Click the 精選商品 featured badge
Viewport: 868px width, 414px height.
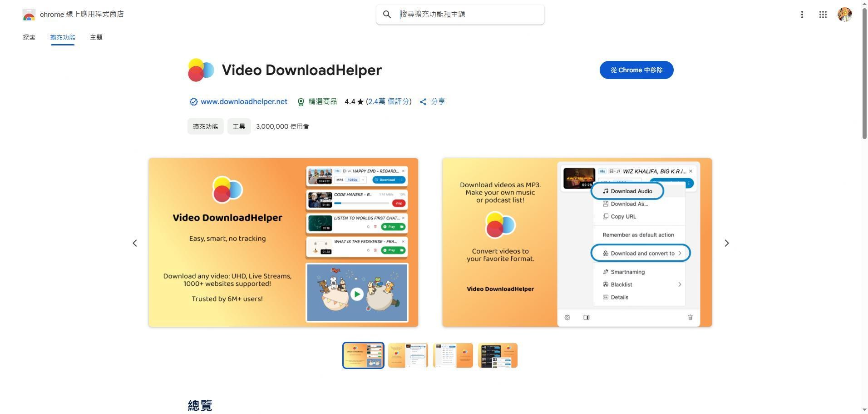(317, 102)
